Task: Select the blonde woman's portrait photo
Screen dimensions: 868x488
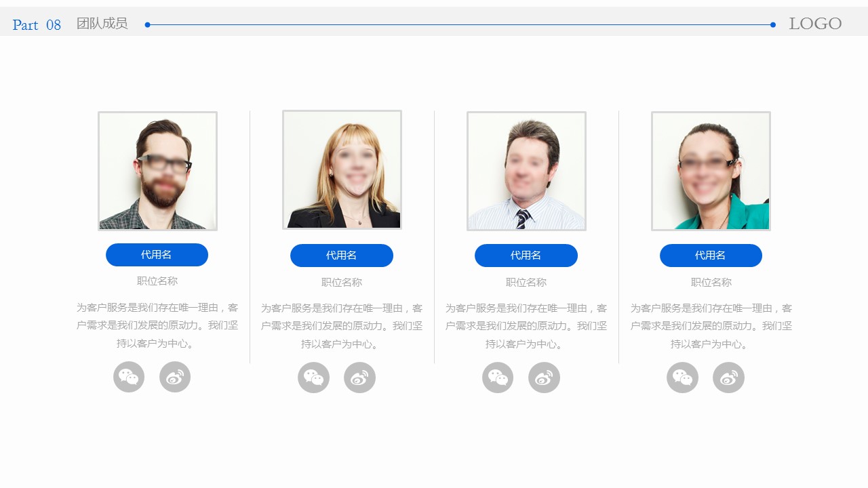Action: [x=342, y=170]
